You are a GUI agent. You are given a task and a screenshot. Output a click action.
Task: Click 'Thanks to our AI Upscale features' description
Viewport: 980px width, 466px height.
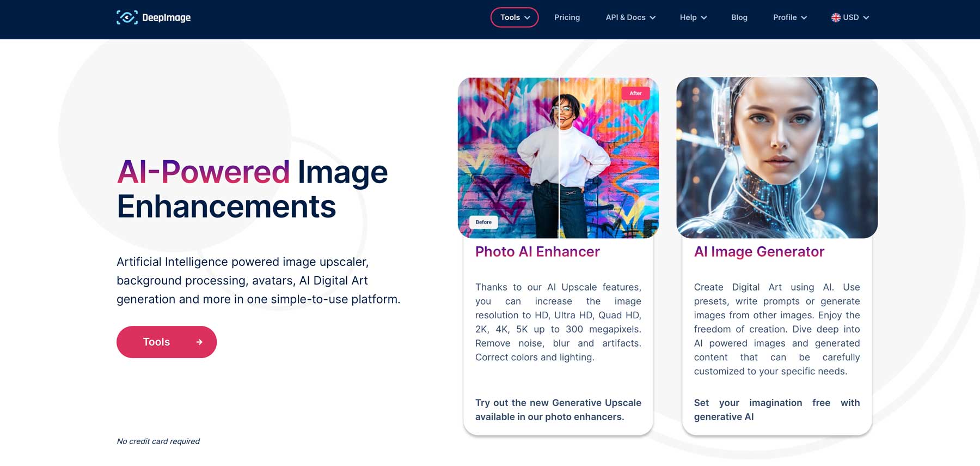tap(558, 322)
